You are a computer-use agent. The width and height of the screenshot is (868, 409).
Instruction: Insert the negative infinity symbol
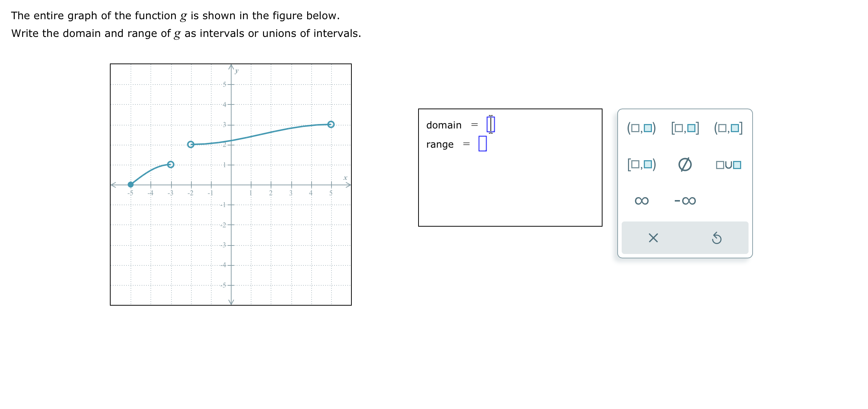click(685, 200)
